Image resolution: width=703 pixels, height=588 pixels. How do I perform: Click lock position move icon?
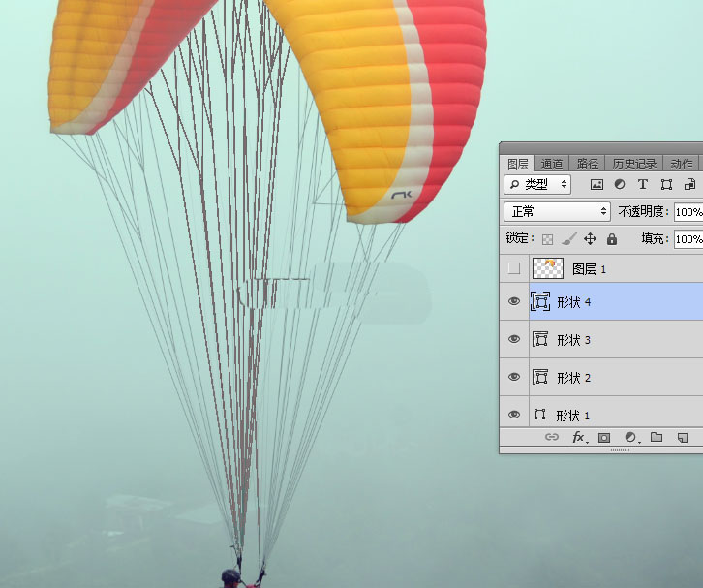point(590,238)
